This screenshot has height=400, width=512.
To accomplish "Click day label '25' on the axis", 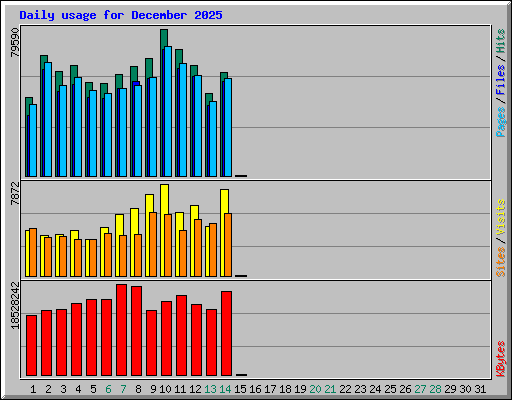I will point(390,389).
